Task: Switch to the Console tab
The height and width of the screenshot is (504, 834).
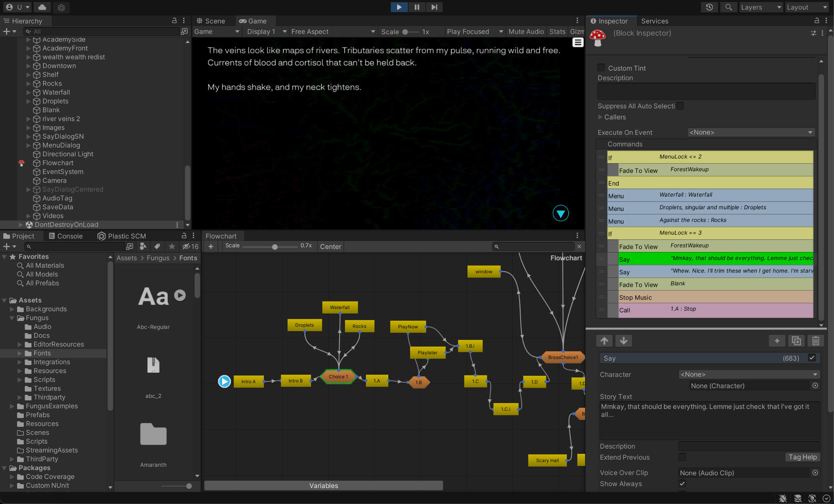Action: pyautogui.click(x=66, y=236)
